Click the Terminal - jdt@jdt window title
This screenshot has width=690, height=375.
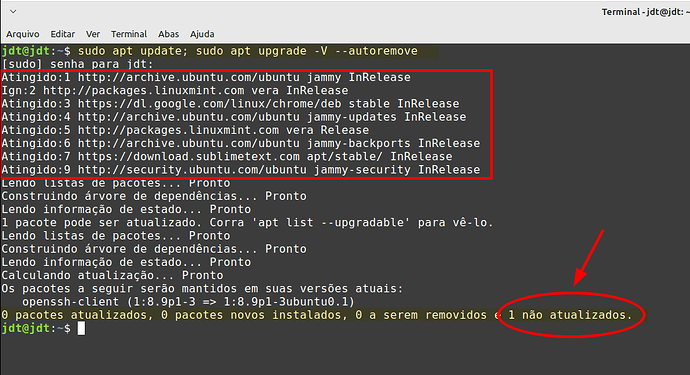tap(645, 12)
